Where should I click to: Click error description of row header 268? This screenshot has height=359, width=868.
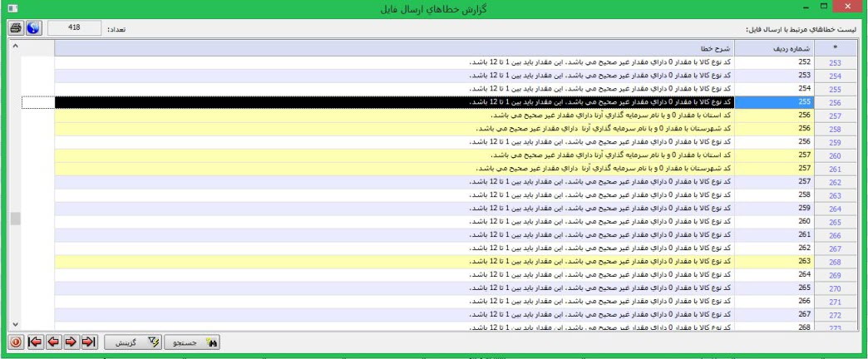(394, 262)
